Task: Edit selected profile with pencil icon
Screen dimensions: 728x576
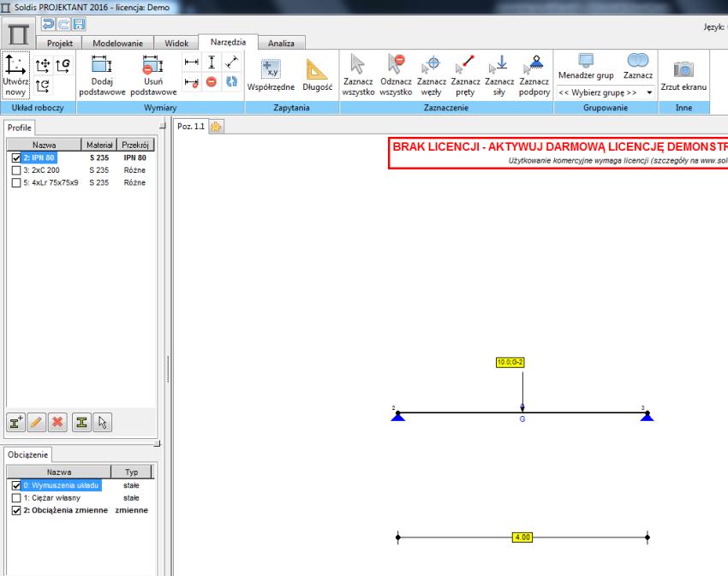Action: pyautogui.click(x=36, y=422)
